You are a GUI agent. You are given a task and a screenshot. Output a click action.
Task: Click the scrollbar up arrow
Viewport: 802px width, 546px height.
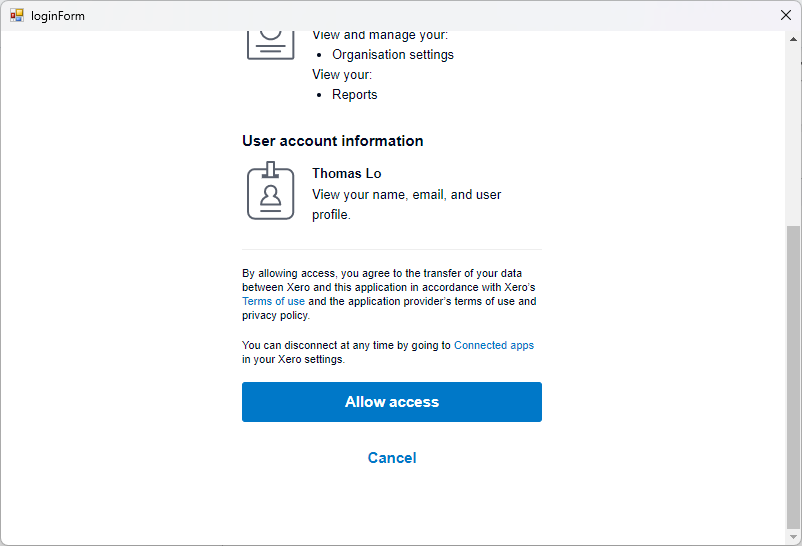(793, 39)
